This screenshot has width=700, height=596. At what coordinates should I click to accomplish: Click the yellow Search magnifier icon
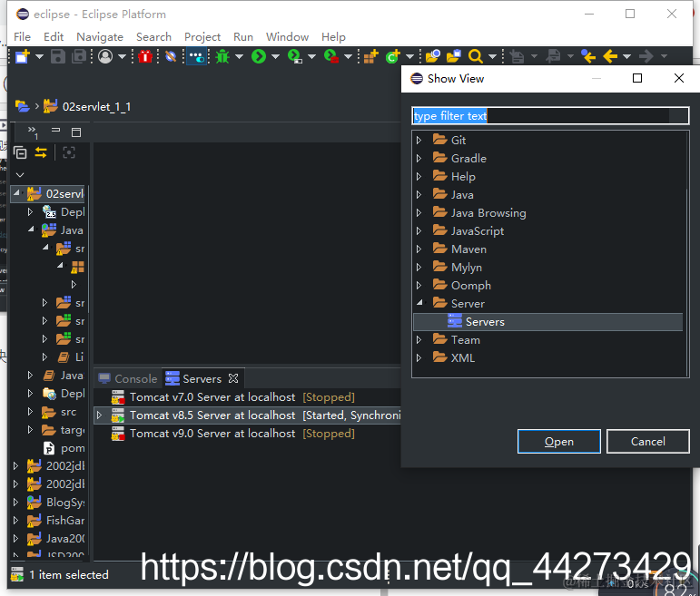[476, 56]
